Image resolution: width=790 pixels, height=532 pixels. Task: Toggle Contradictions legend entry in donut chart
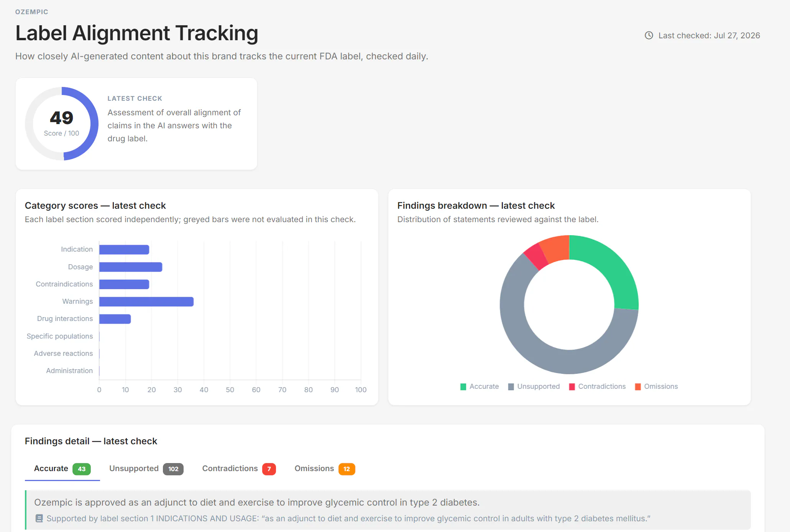coord(597,386)
